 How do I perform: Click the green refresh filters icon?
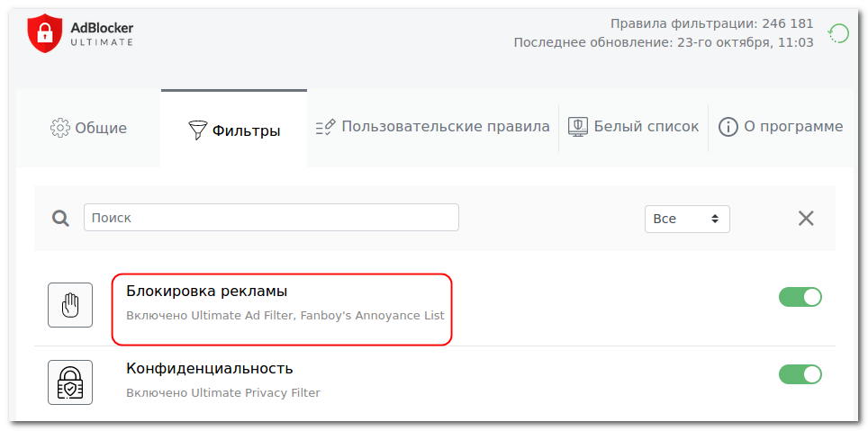tap(838, 34)
